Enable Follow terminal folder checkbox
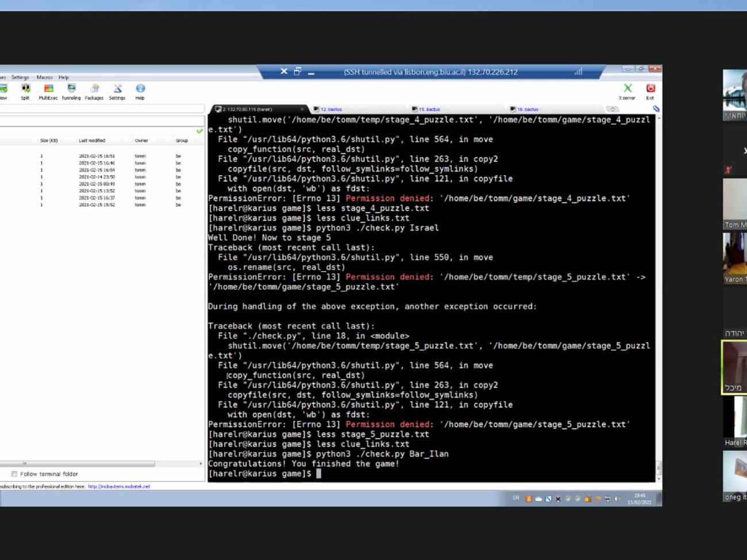Image resolution: width=747 pixels, height=560 pixels. 14,474
